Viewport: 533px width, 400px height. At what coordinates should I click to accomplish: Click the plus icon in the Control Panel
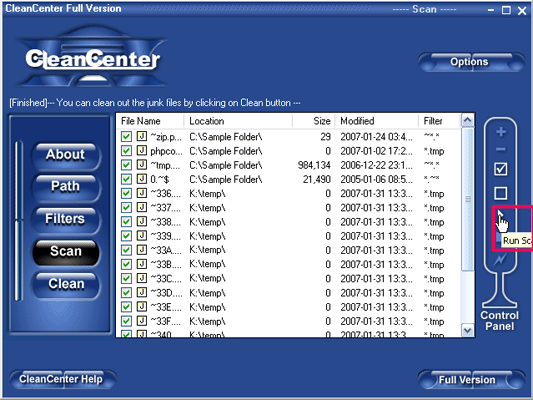(501, 132)
